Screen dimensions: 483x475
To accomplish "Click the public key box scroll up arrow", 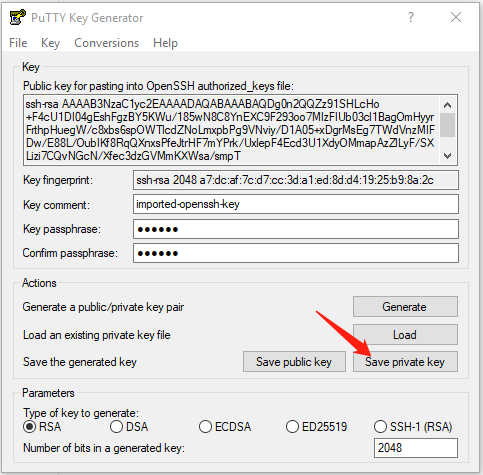I will point(447,105).
